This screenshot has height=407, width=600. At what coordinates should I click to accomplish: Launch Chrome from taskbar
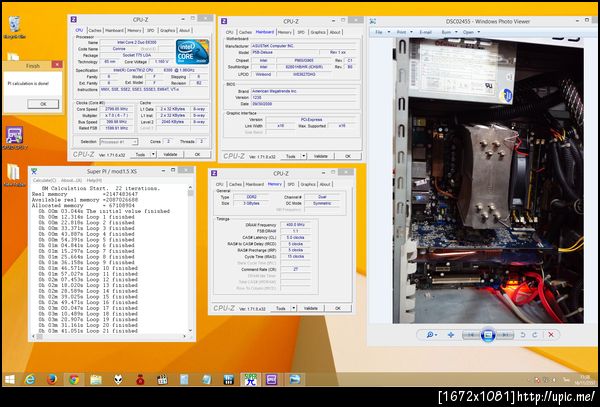(74, 379)
